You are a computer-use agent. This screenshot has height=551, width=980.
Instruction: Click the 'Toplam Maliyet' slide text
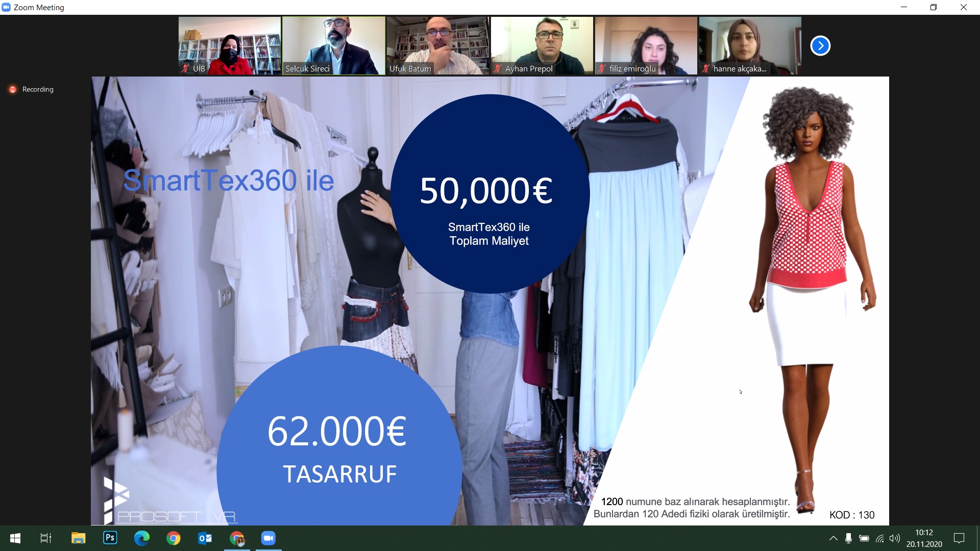point(489,241)
